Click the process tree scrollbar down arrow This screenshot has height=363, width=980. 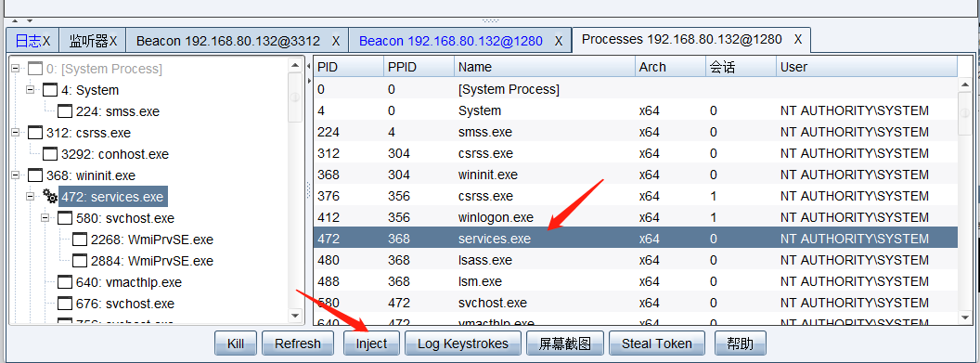point(296,317)
